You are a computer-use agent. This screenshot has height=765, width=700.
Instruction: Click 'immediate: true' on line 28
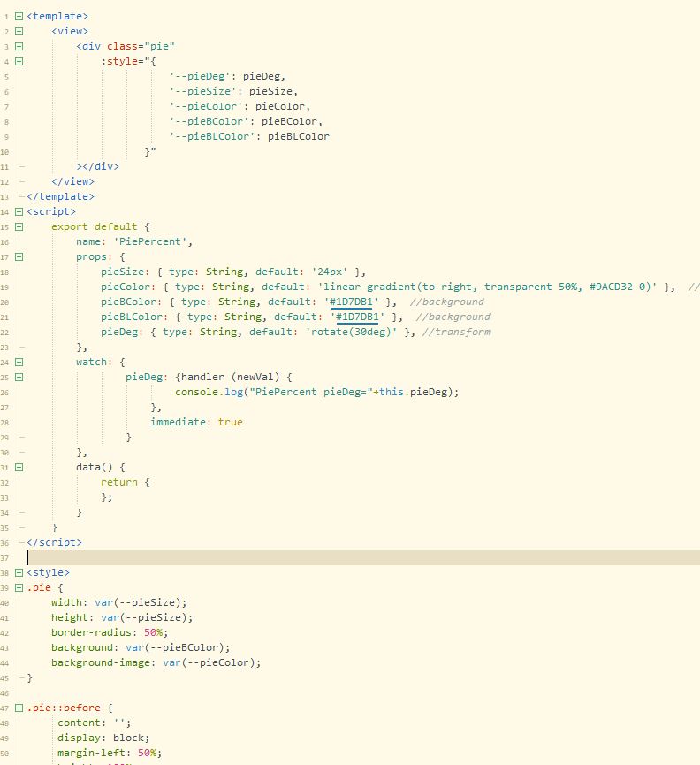[x=196, y=422]
